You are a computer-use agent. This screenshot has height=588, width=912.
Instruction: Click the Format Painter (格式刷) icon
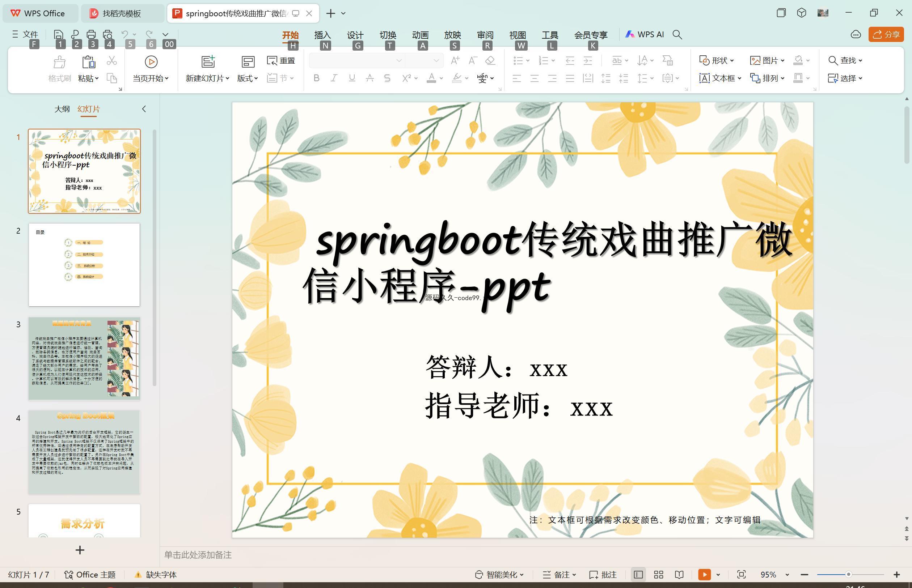point(60,69)
